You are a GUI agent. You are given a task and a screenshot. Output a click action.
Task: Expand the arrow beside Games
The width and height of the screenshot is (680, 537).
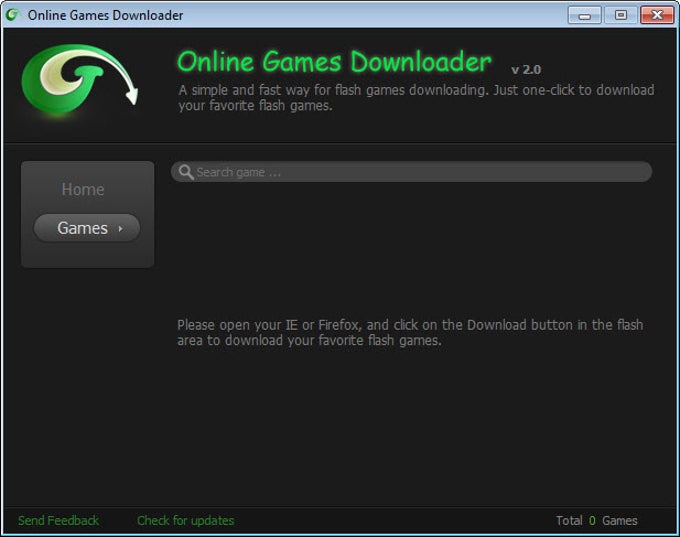coord(121,228)
